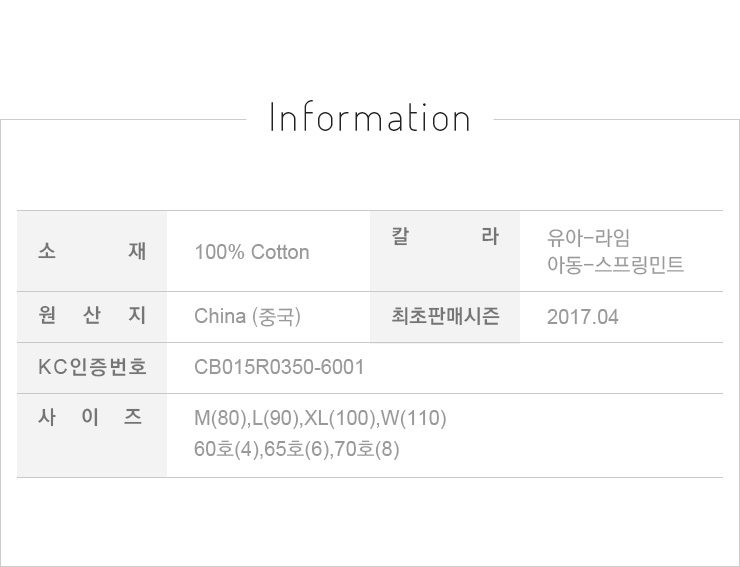Click the 70호(8) size text
The width and height of the screenshot is (740, 567).
366,449
